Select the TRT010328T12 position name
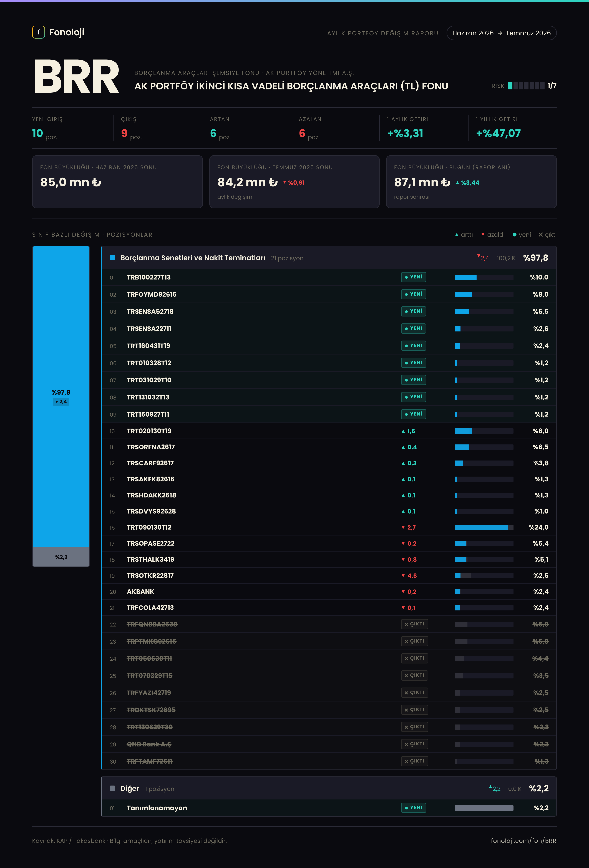Screen dimensions: 589x868 tap(149, 363)
